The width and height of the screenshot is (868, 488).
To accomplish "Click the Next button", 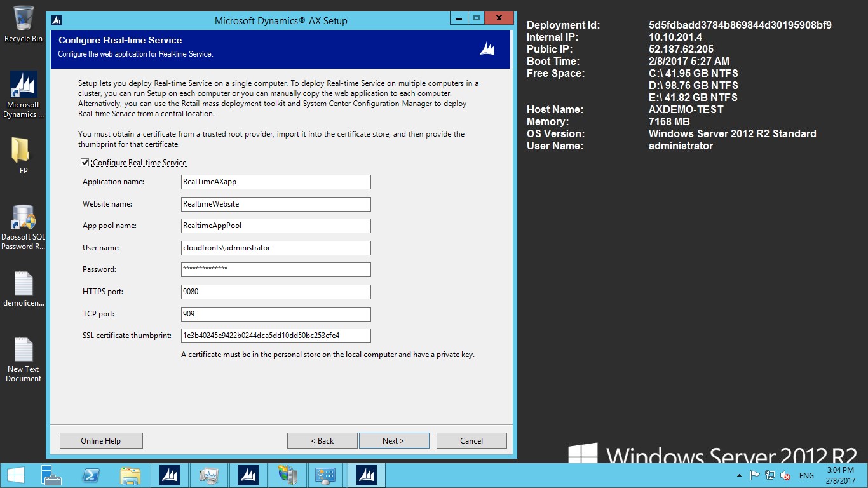I will 394,441.
